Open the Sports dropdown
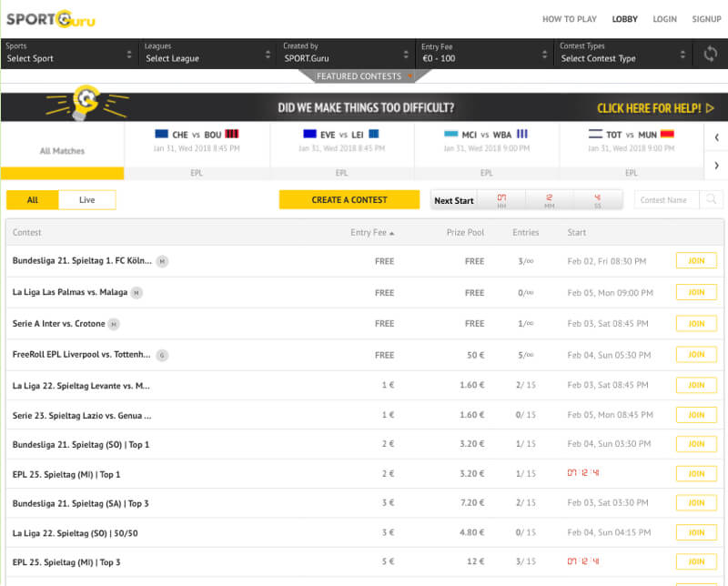This screenshot has width=728, height=586. coord(69,54)
